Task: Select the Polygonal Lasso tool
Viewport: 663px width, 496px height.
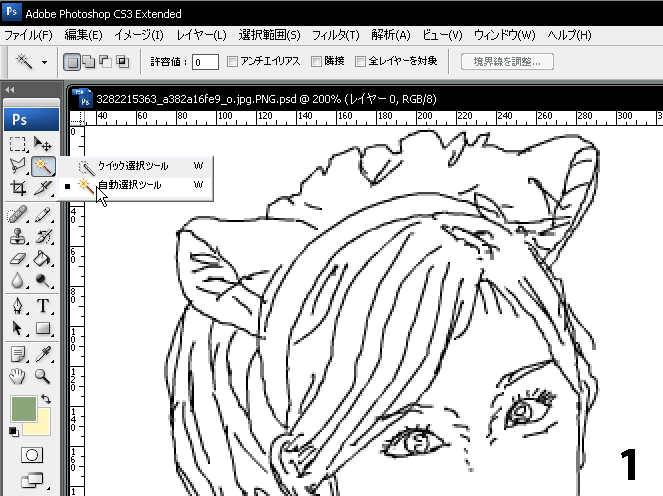Action: coord(17,166)
